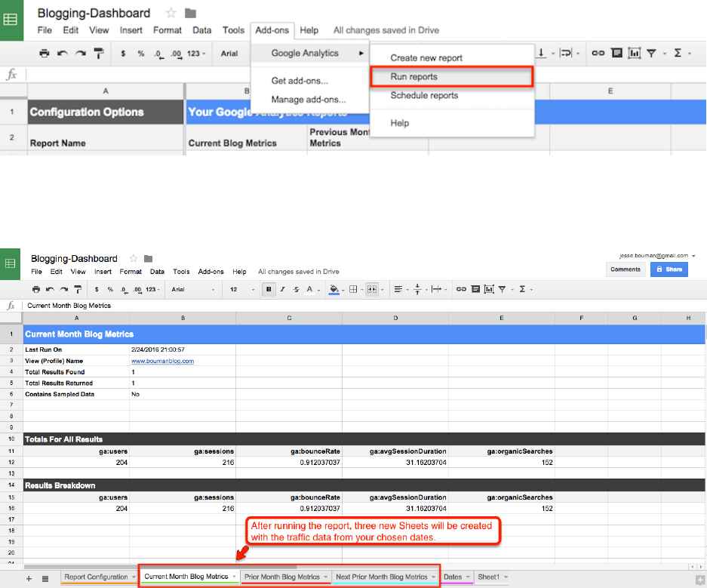The width and height of the screenshot is (707, 588).
Task: Open 123 more formats dropdown, lower window
Action: (x=153, y=290)
